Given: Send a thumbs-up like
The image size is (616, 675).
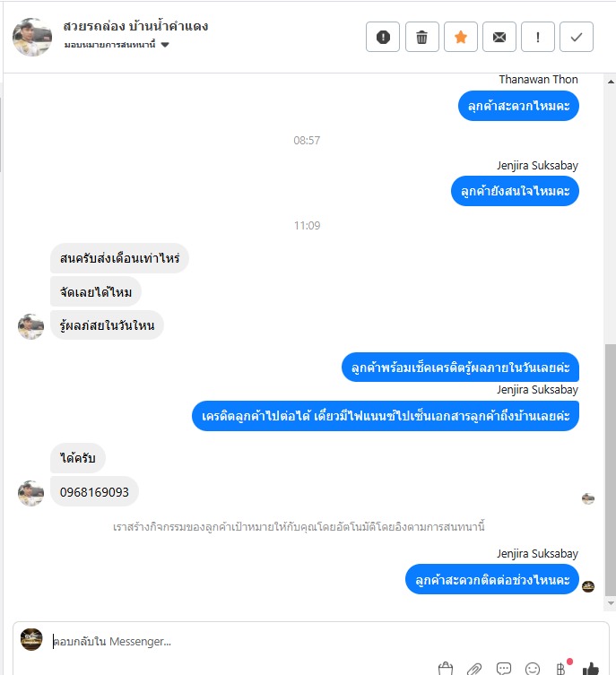Looking at the screenshot, I should tap(591, 669).
